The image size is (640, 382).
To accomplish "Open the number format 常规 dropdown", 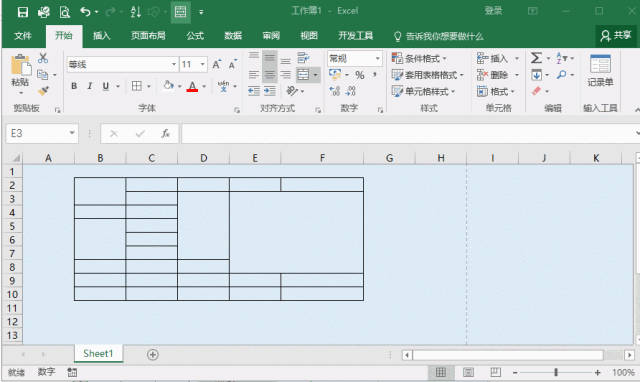I will [378, 59].
